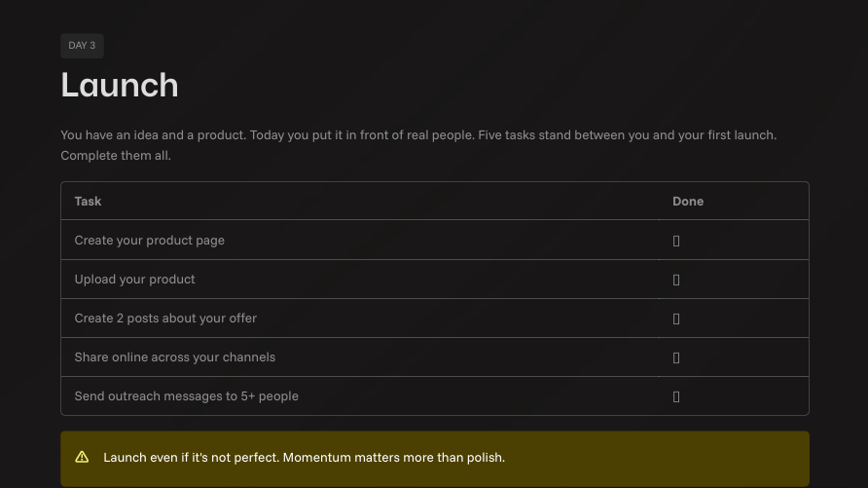Click the 'Complete them all.' sentence

pyautogui.click(x=116, y=156)
